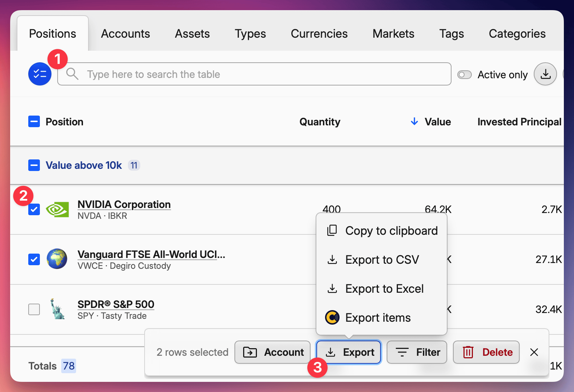Toggle the Value above 10k group checkbox
The image size is (574, 392).
(x=34, y=165)
